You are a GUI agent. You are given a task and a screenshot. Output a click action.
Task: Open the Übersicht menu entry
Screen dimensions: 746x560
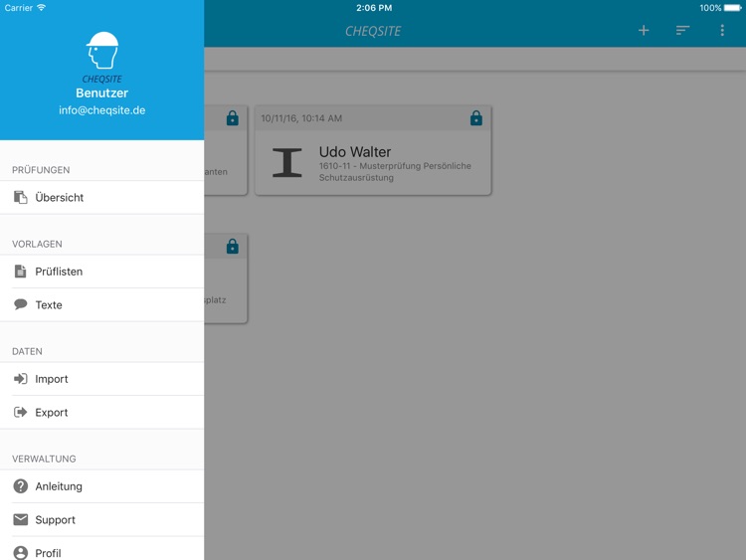pos(101,198)
